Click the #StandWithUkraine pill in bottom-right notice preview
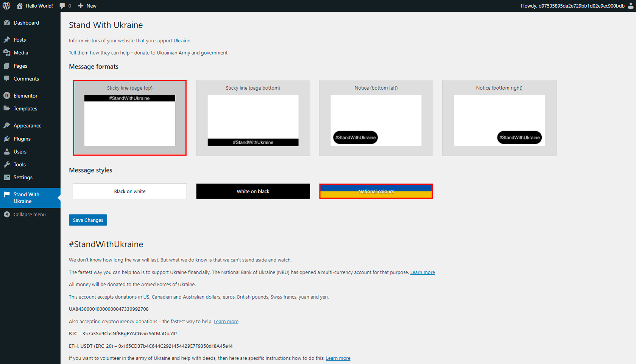 click(519, 137)
